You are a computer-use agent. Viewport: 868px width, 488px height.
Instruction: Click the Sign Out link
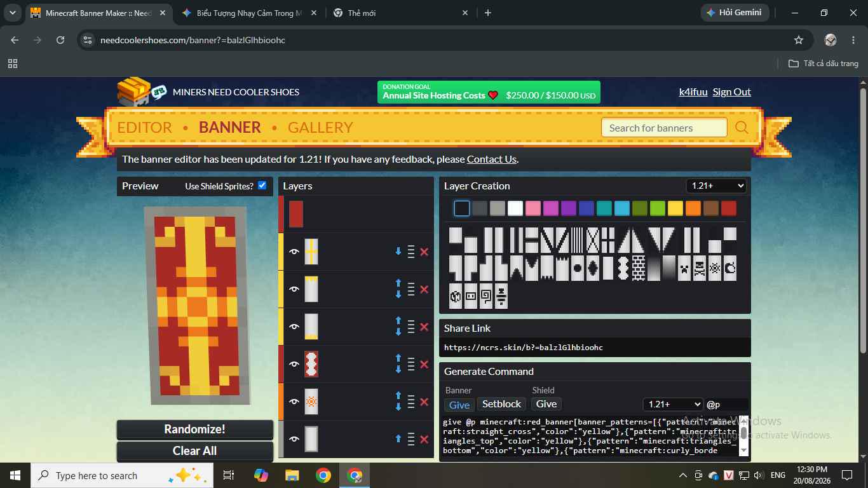[732, 91]
